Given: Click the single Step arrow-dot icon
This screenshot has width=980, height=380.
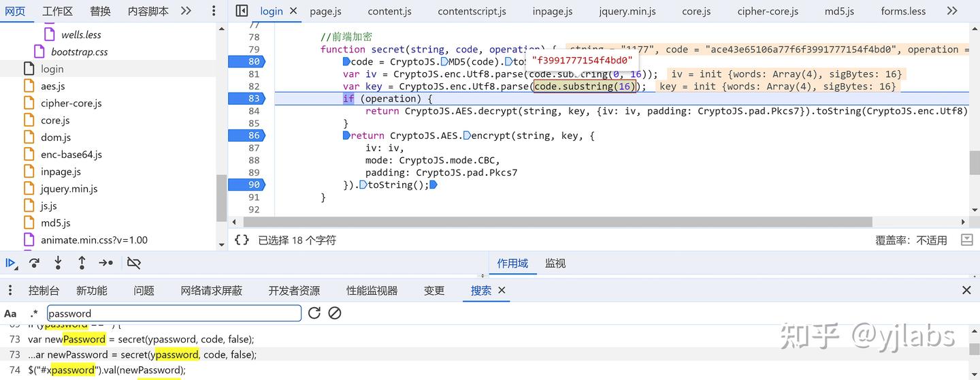Looking at the screenshot, I should pos(106,263).
